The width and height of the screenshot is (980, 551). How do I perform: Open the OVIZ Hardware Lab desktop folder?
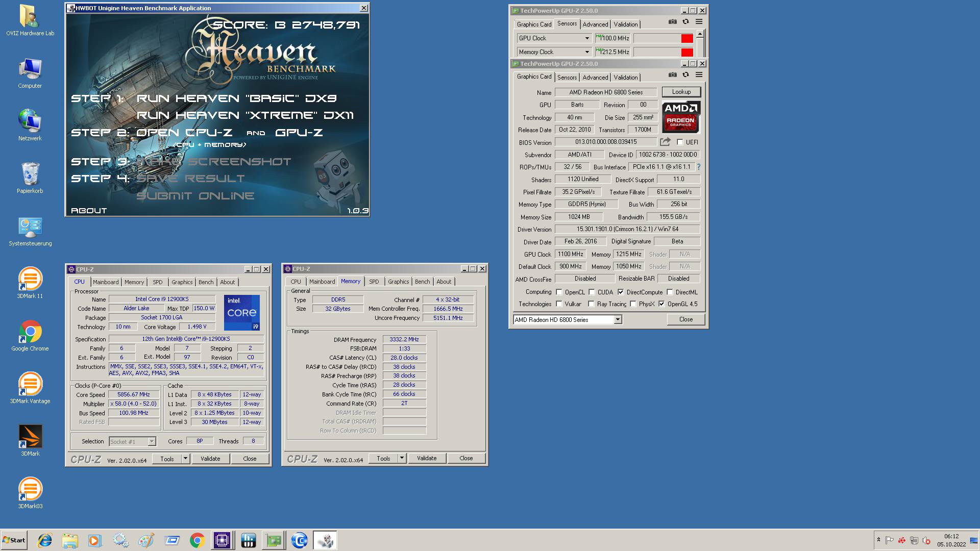pos(30,20)
